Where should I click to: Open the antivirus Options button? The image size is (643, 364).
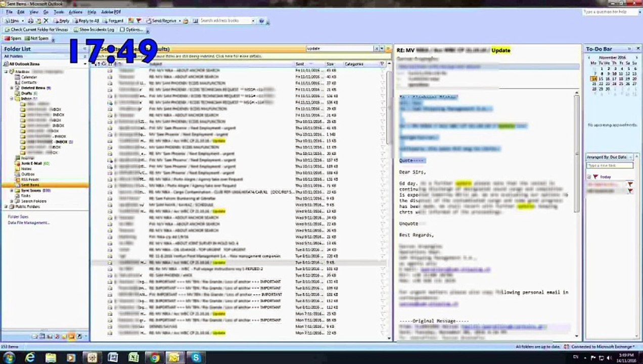(131, 29)
